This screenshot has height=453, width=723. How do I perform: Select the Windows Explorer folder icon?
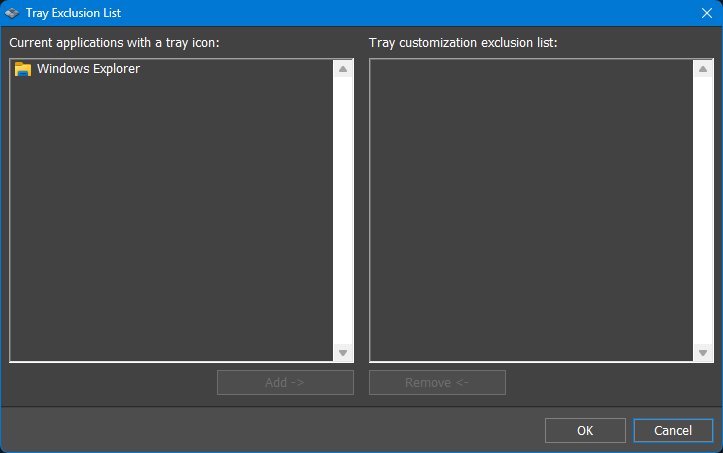pos(23,69)
